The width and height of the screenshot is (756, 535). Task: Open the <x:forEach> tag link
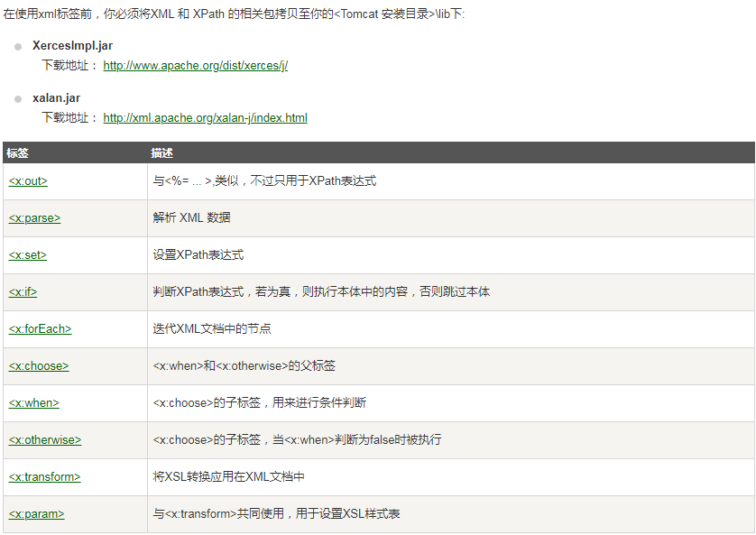40,329
